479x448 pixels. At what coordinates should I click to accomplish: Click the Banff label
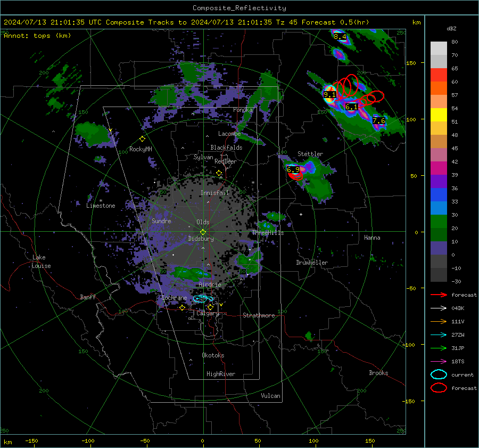coord(88,297)
